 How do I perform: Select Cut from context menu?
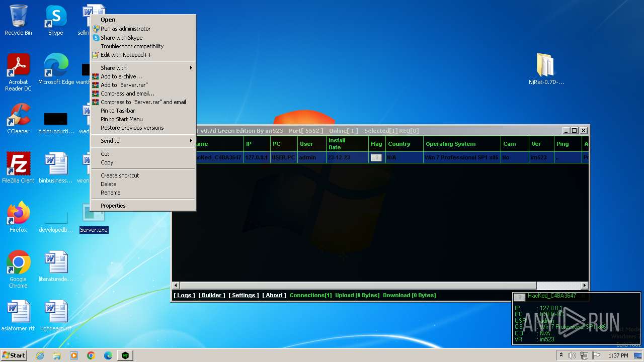tap(143, 154)
